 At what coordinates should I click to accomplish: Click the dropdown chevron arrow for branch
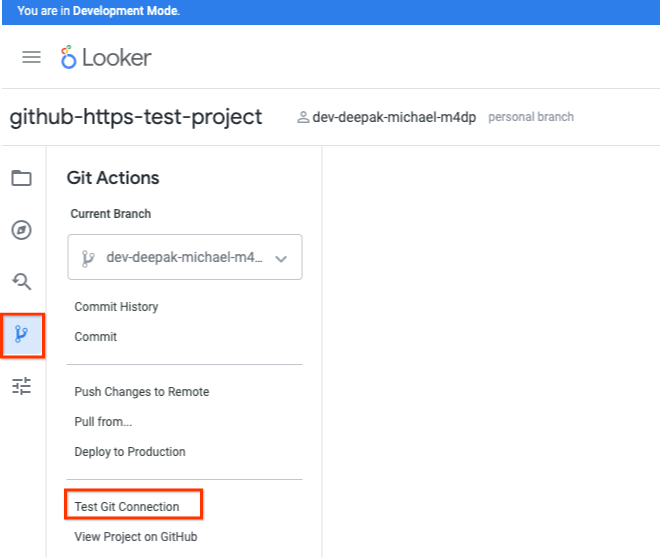point(281,258)
